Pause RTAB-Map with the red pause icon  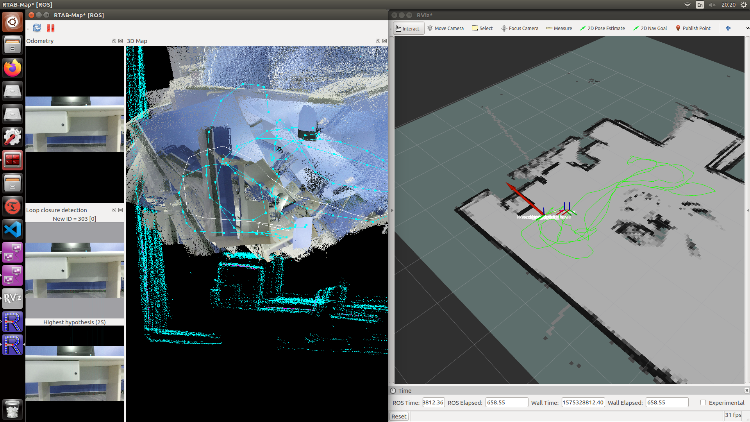50,28
